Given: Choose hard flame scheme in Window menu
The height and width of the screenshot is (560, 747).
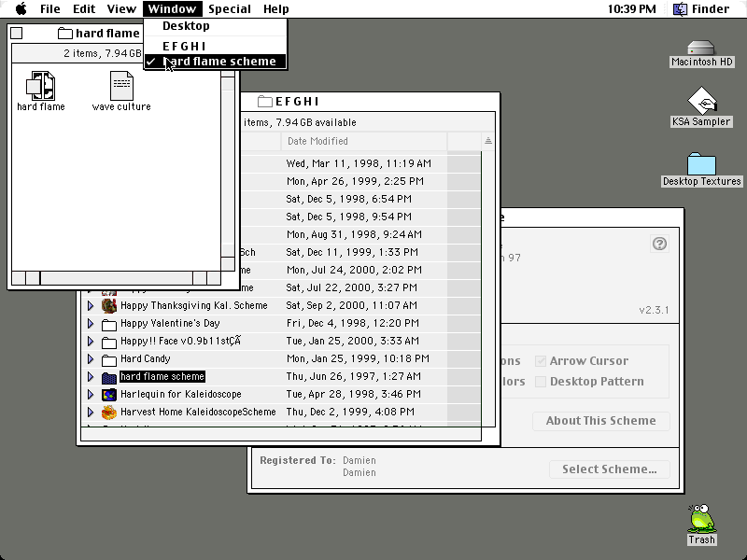Looking at the screenshot, I should [216, 62].
